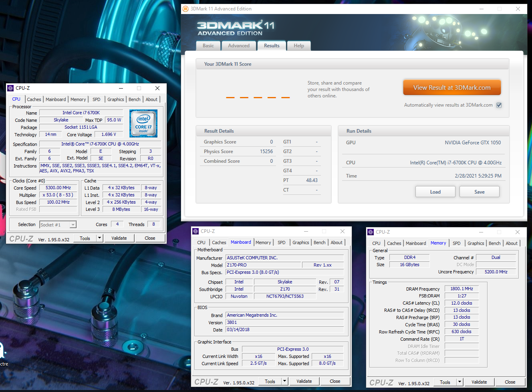Click Tools button in CPU-Z memory window
The height and width of the screenshot is (392, 532).
pyautogui.click(x=445, y=382)
